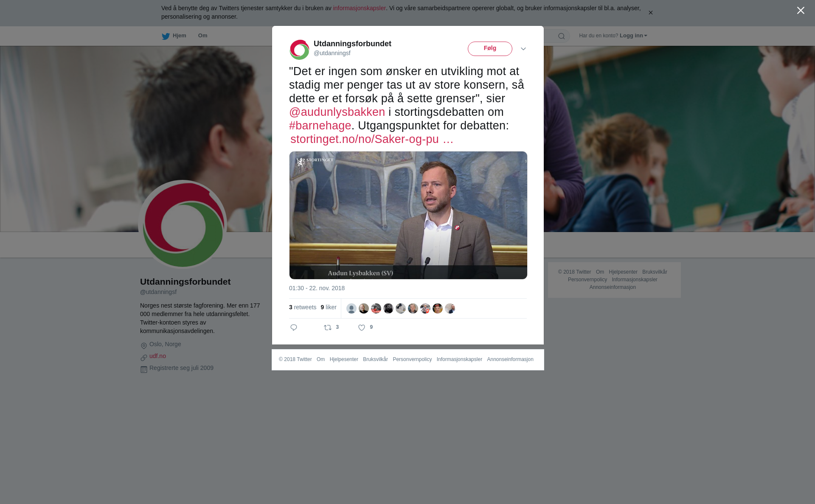Screen dimensions: 815x504
Task: View the 3 retweets list
Action: 303,307
